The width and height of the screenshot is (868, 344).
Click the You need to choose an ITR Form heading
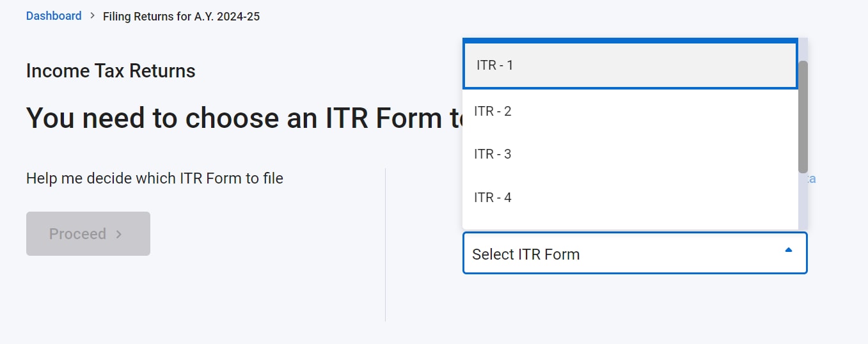click(x=243, y=118)
